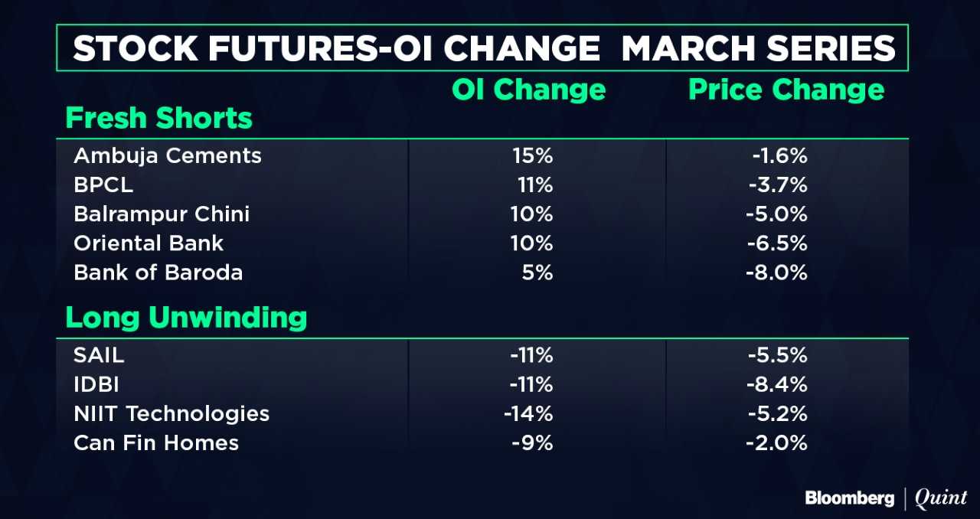980x519 pixels.
Task: Click the Quint logo text
Action: click(941, 498)
